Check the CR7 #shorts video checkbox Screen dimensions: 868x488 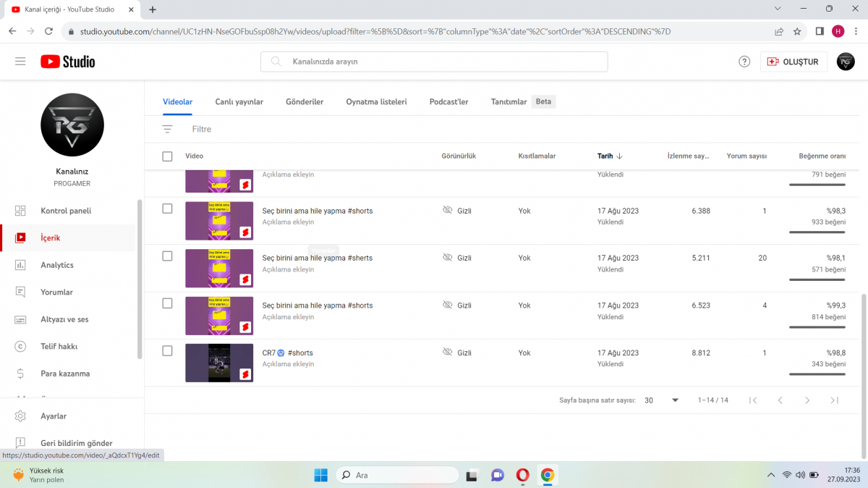[x=167, y=350]
